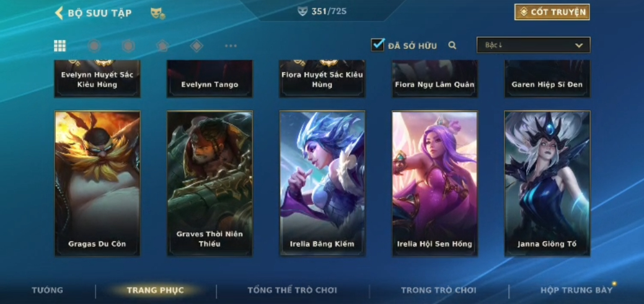Expand the Bậc sort dropdown

click(533, 45)
